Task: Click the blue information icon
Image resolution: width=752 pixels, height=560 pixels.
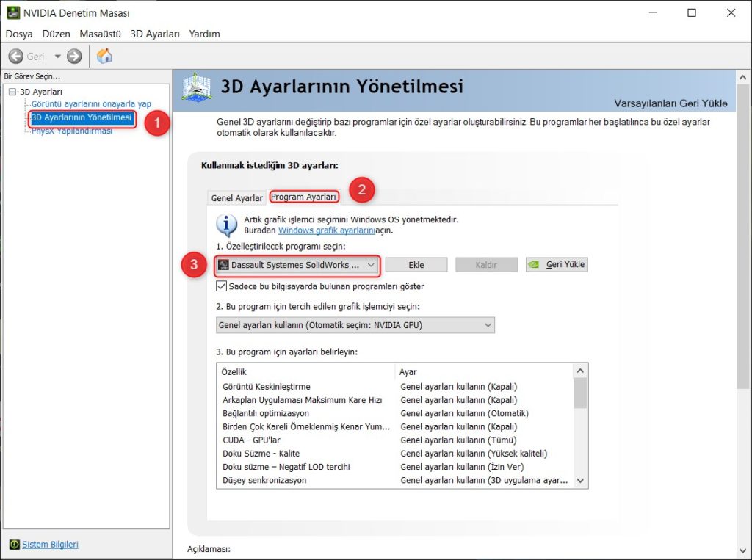Action: 226,225
